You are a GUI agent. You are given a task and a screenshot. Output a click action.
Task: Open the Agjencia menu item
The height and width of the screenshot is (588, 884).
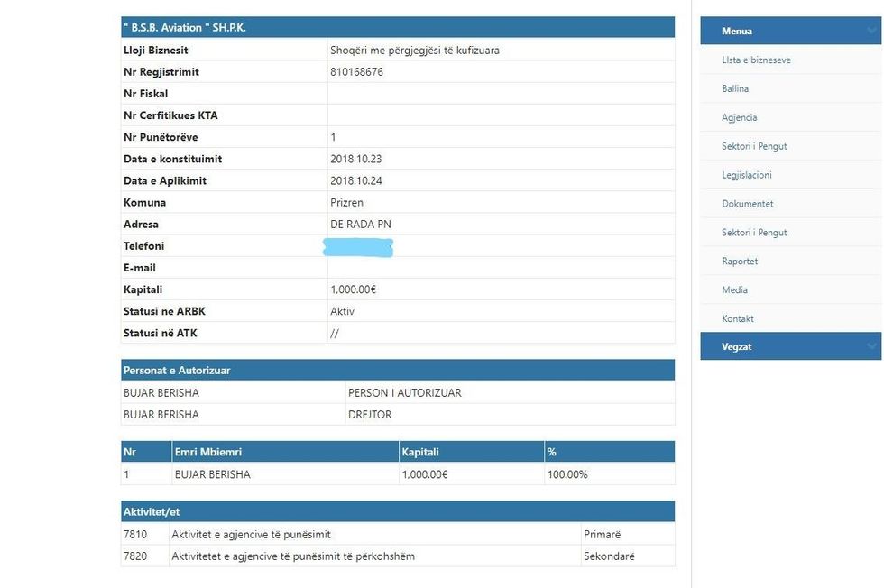(x=739, y=118)
